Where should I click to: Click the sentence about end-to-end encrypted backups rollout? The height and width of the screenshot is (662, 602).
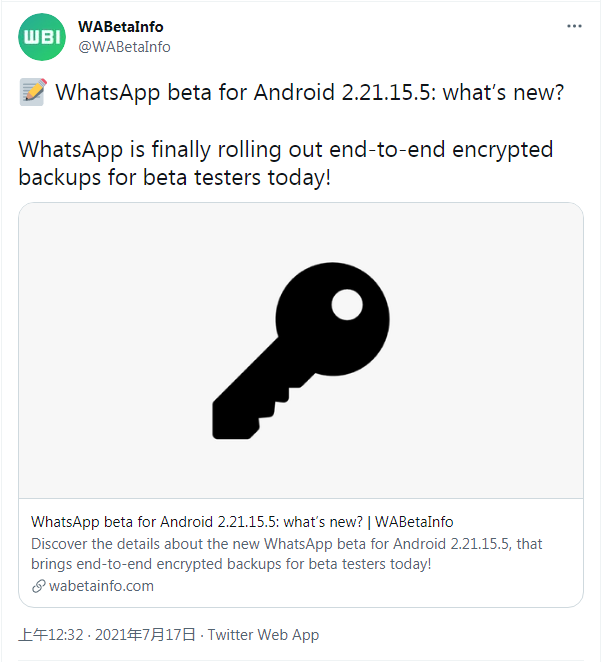coord(285,163)
